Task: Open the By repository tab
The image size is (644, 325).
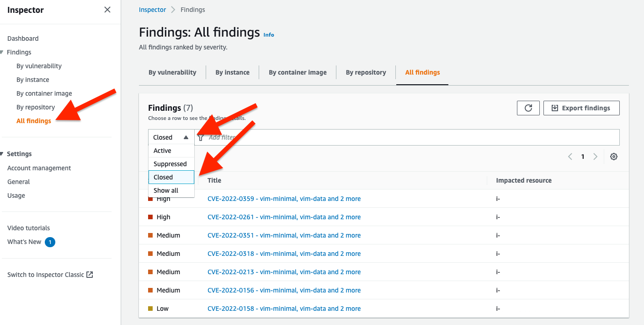Action: tap(366, 72)
